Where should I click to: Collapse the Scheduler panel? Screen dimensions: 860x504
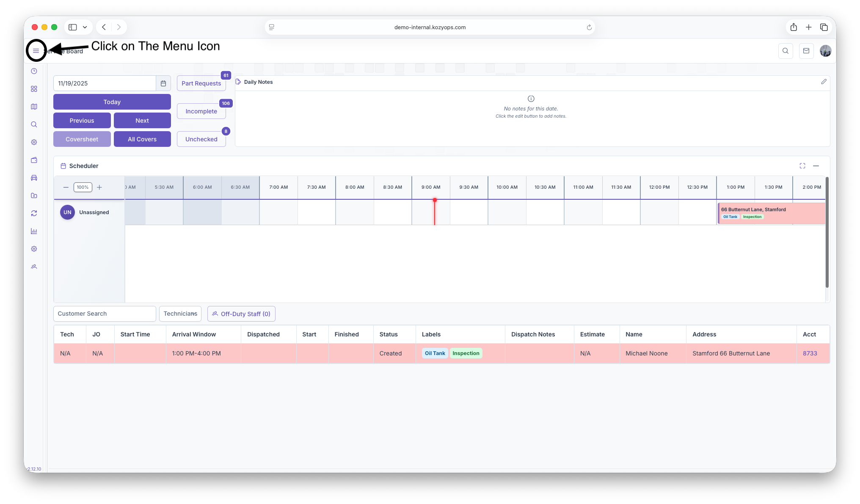tap(816, 166)
